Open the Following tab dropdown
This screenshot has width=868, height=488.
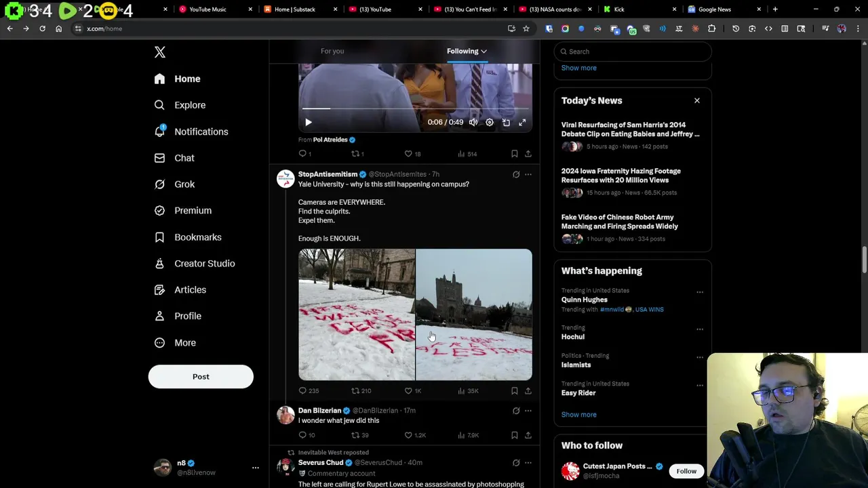click(467, 51)
